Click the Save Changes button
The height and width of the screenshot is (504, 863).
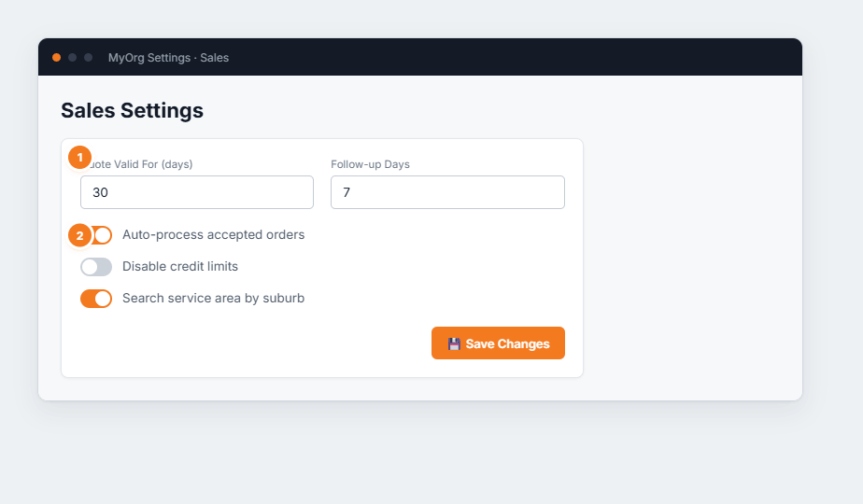pyautogui.click(x=498, y=343)
